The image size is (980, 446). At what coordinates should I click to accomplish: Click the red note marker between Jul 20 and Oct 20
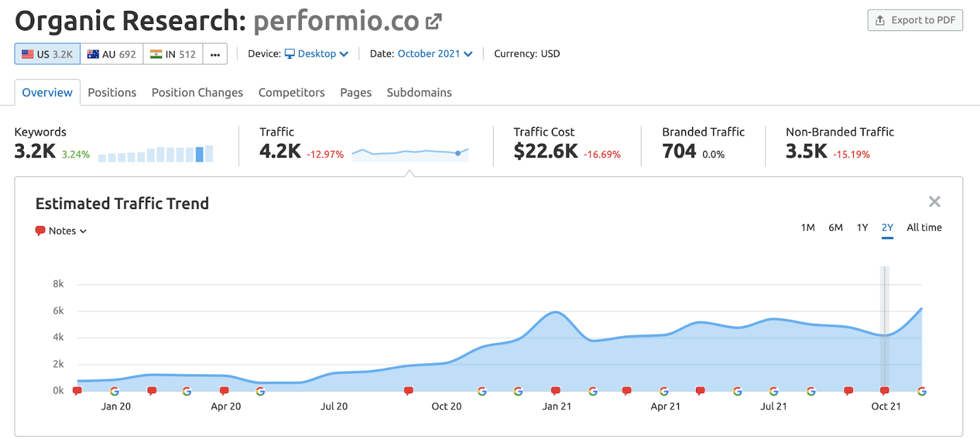409,391
